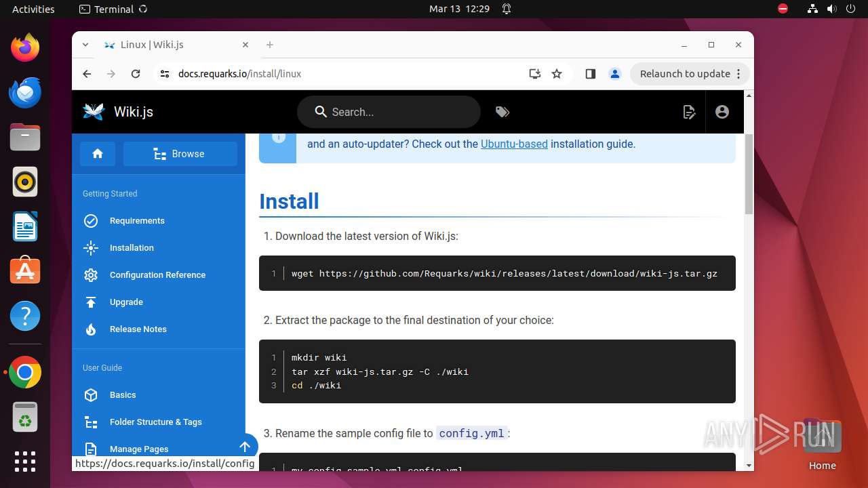Open Help from the dock
Screen dimensions: 868x488
coord(25,316)
